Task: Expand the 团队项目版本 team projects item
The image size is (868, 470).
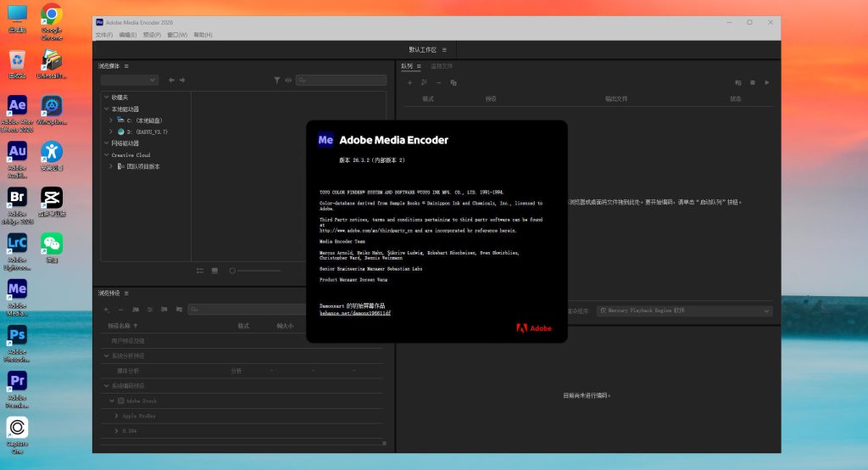Action: [111, 166]
